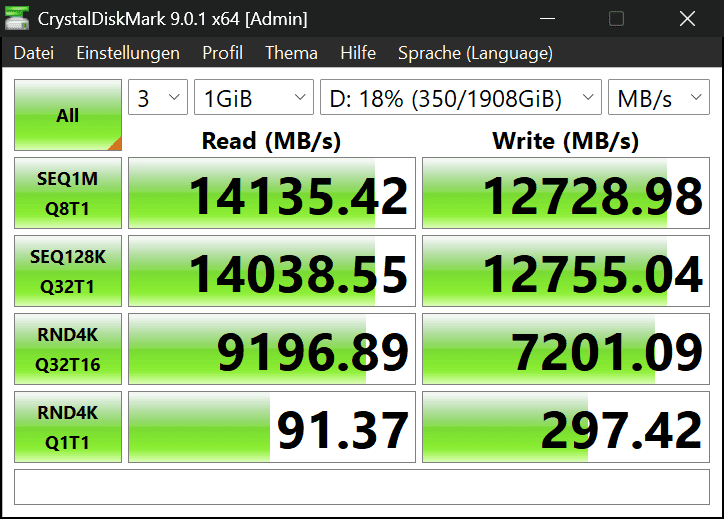The width and height of the screenshot is (724, 519).
Task: Open the Profil menu
Action: (223, 53)
